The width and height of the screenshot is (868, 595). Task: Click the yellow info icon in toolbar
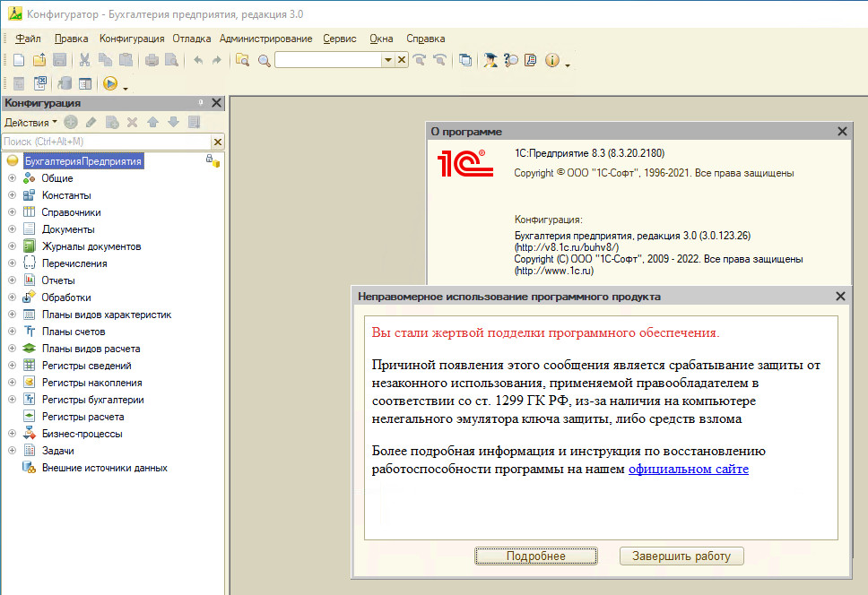551,60
